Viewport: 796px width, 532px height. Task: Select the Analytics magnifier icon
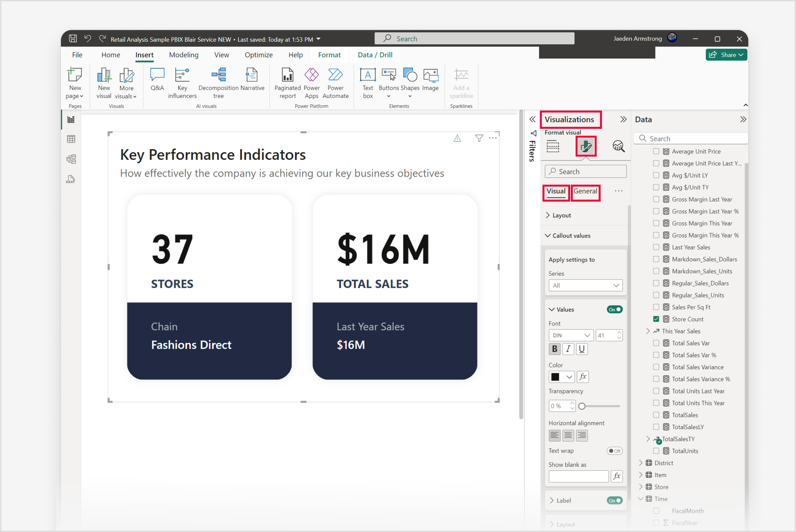click(x=618, y=147)
